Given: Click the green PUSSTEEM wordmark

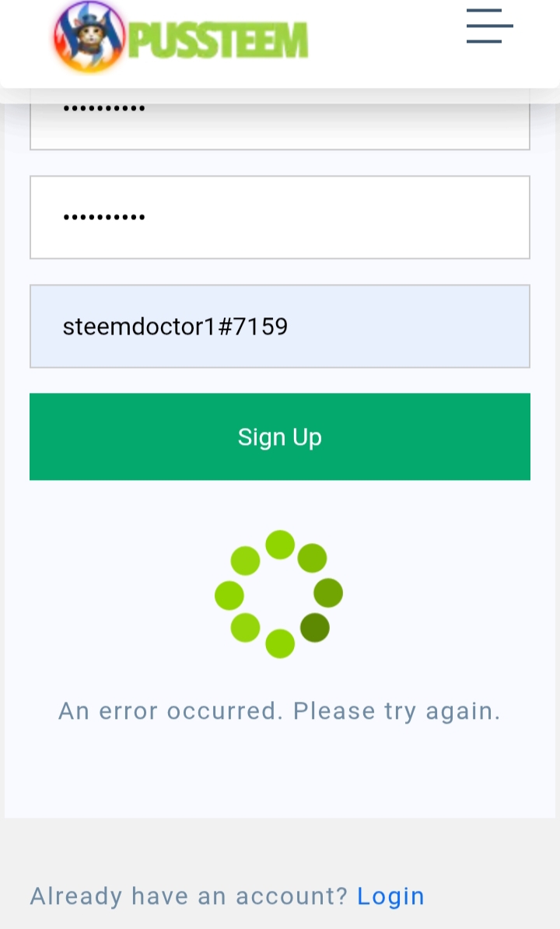Looking at the screenshot, I should tap(218, 40).
